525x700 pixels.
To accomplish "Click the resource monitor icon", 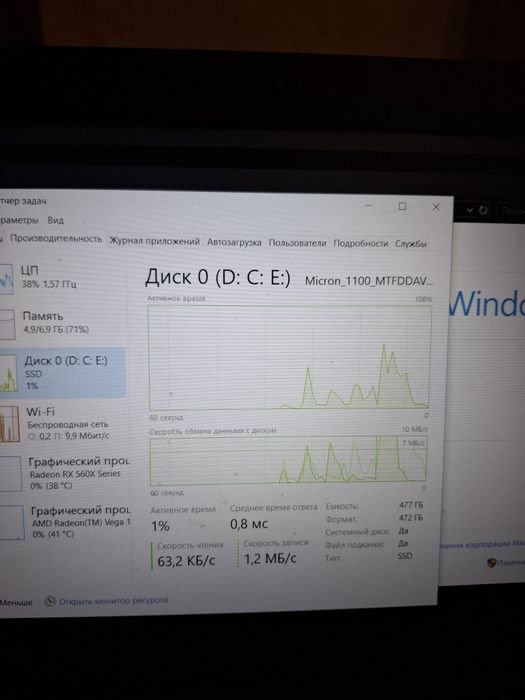I will coord(50,601).
